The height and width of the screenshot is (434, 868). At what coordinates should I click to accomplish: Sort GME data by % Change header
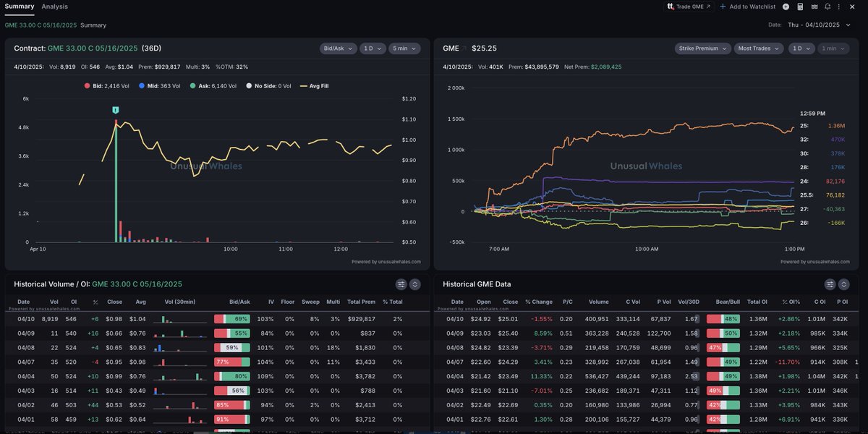(537, 302)
